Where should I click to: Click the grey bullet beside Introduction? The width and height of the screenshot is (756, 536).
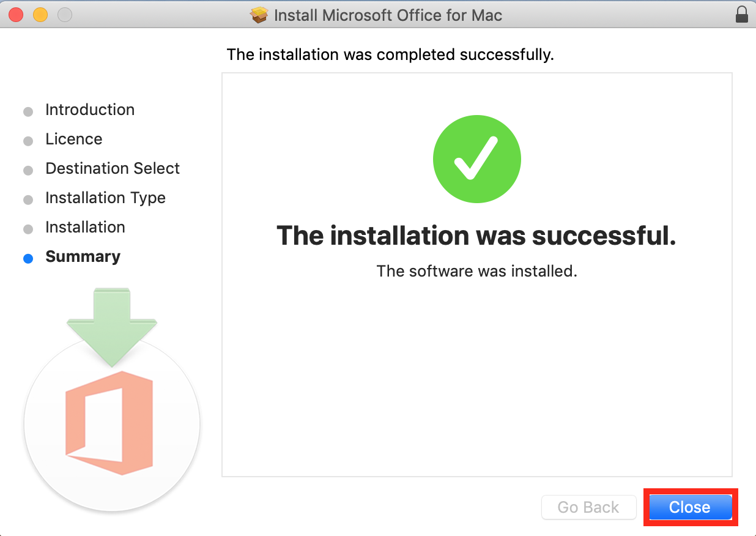[x=28, y=111]
